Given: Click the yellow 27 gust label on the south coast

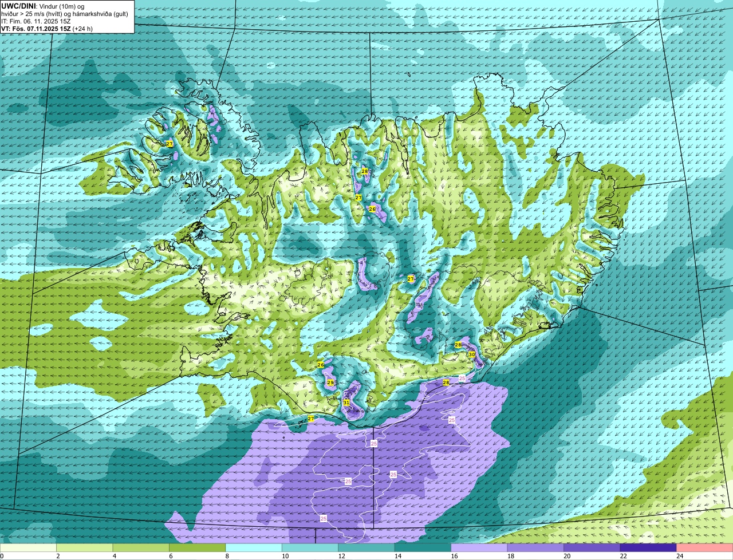Looking at the screenshot, I should (x=311, y=419).
